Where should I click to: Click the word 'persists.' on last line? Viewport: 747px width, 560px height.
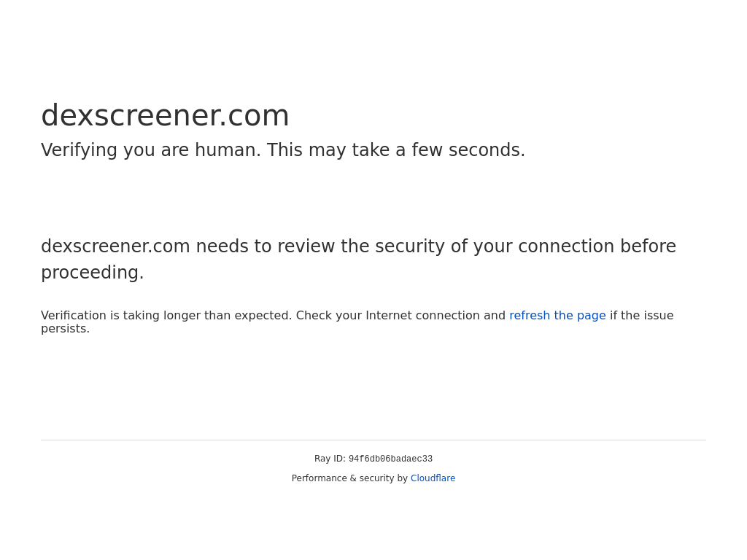pos(65,329)
